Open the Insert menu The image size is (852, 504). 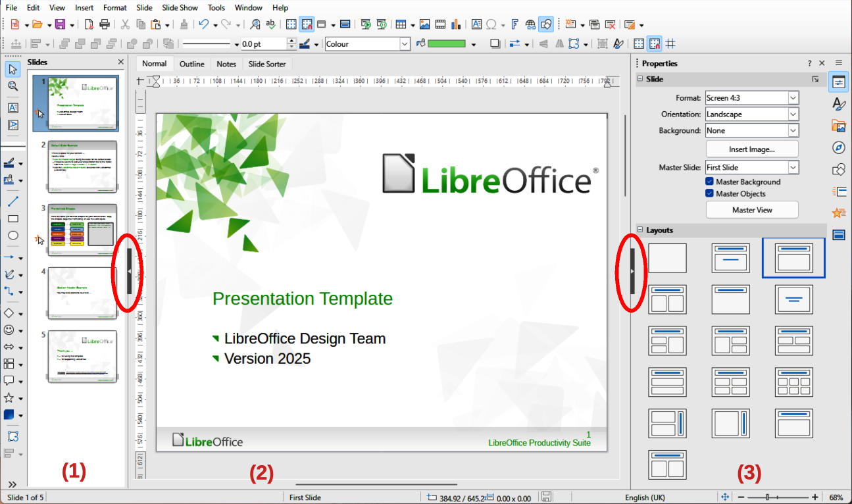(x=84, y=8)
